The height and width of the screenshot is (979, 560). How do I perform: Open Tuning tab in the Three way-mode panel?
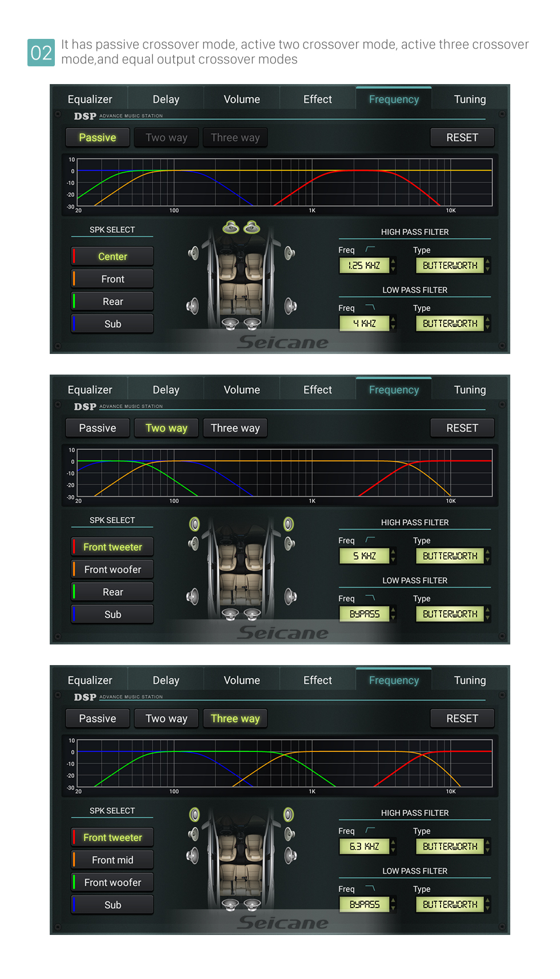[470, 680]
